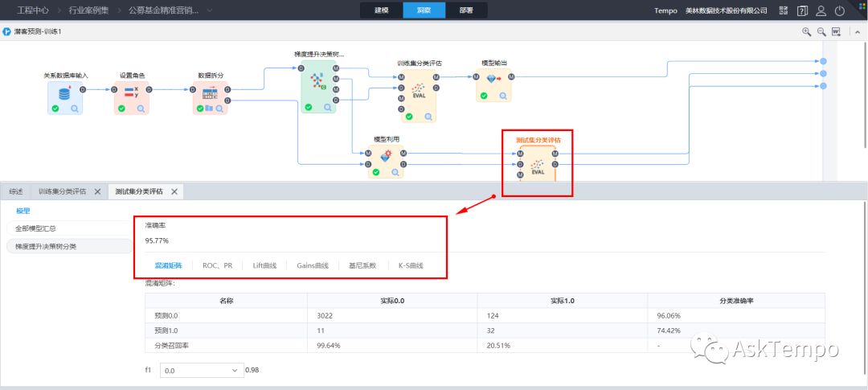
Task: View results of 训练集分类评估 via magnifier
Action: point(428,117)
